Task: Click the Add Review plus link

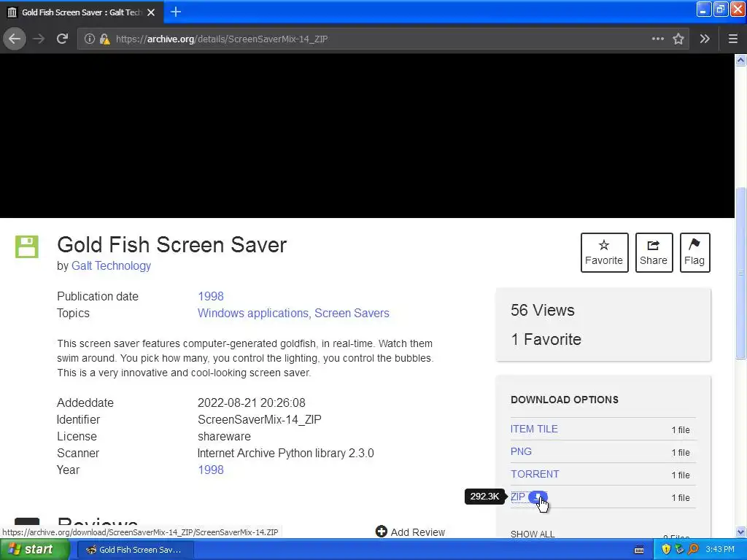Action: [410, 532]
